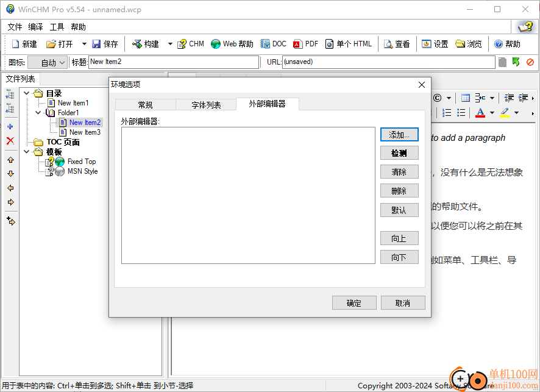Open the 工具 menu
Image resolution: width=540 pixels, height=392 pixels.
point(57,27)
